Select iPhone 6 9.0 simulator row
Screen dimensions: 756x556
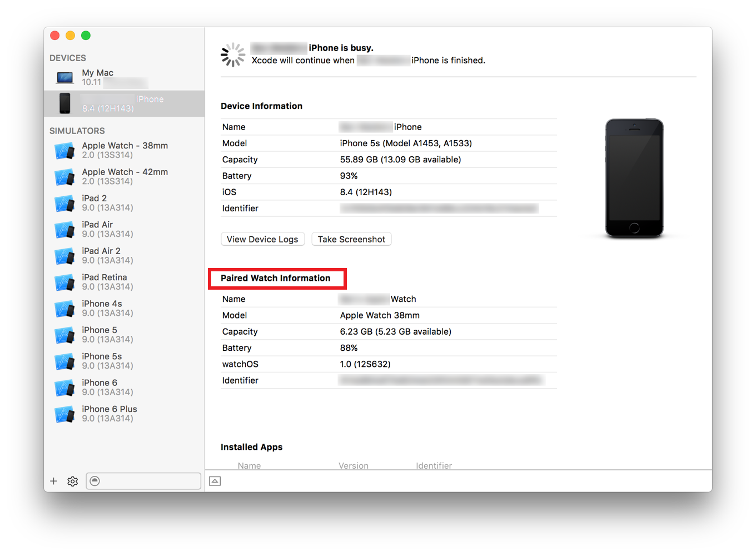(x=125, y=388)
